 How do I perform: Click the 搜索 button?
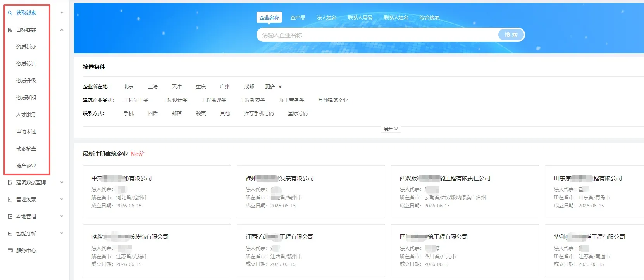[511, 35]
